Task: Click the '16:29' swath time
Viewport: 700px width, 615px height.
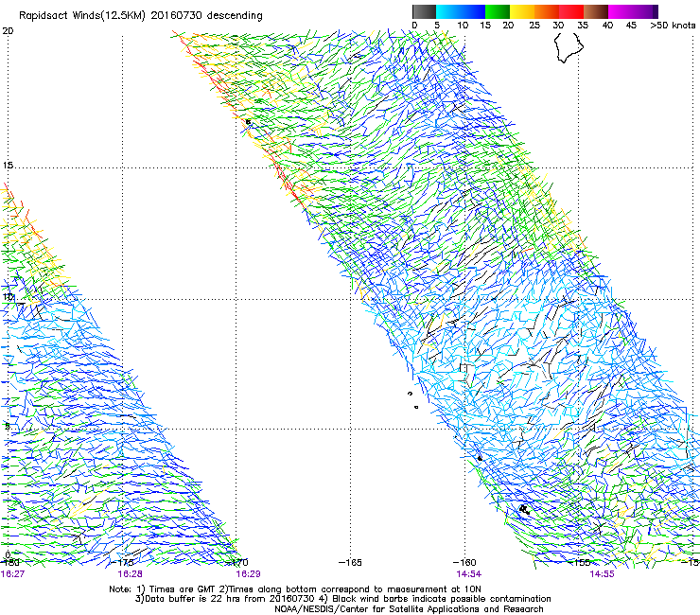Action: [x=248, y=574]
